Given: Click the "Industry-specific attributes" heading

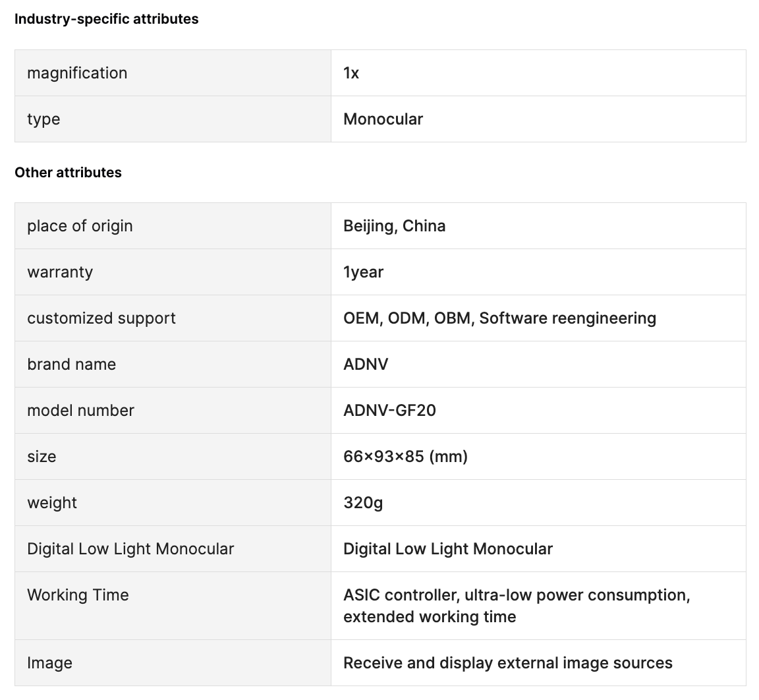Looking at the screenshot, I should [106, 19].
